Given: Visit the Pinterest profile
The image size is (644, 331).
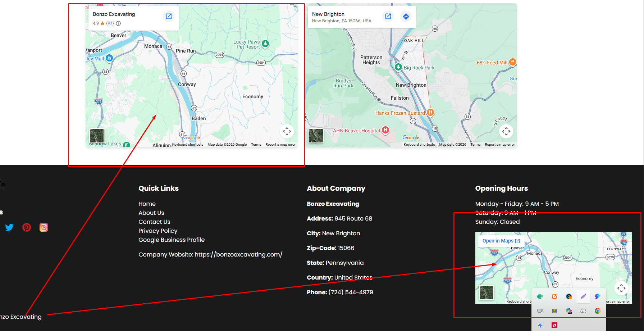Looking at the screenshot, I should 27,227.
